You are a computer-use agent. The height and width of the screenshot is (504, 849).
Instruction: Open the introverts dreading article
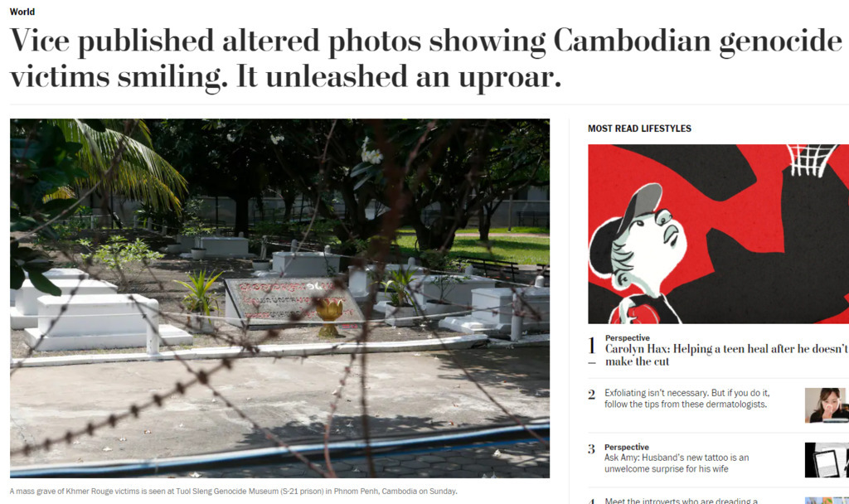(x=681, y=501)
